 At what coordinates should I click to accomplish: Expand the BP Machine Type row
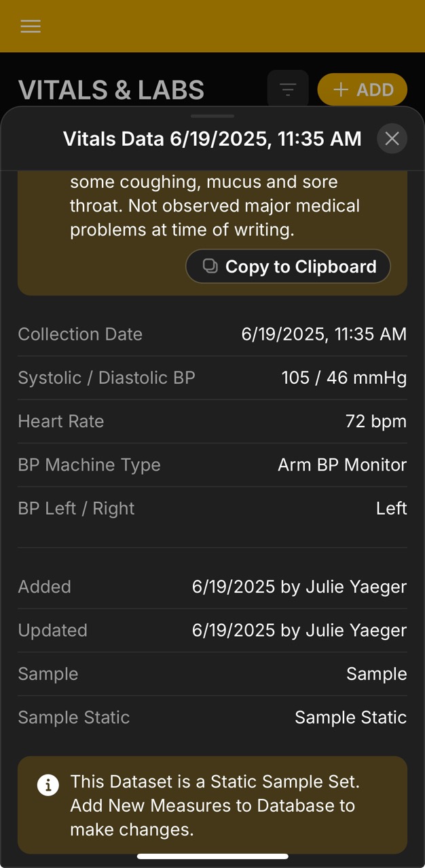click(x=212, y=465)
